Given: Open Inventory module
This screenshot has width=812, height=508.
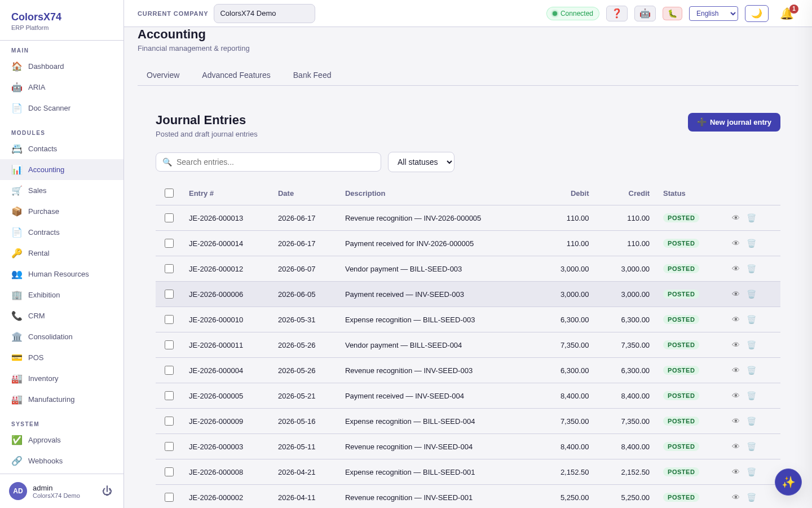Looking at the screenshot, I should [x=62, y=378].
